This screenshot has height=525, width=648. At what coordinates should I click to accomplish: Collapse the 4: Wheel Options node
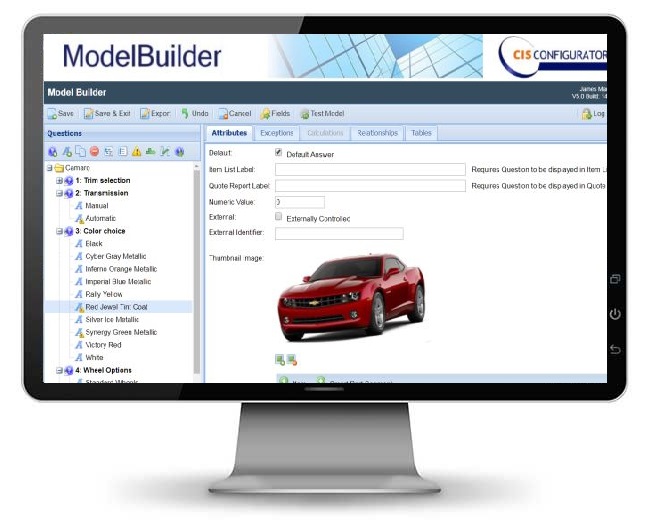[59, 370]
